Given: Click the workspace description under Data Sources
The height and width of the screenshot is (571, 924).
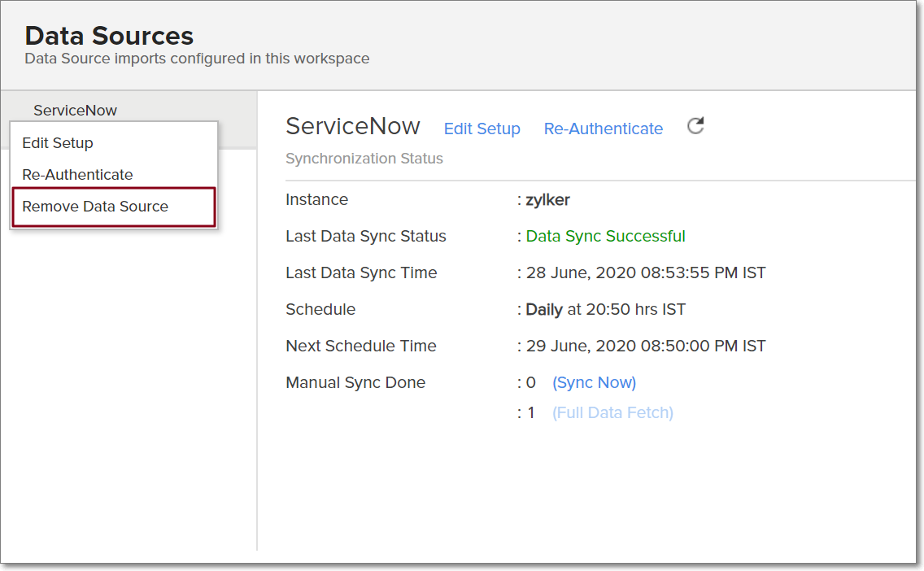Looking at the screenshot, I should 197,59.
